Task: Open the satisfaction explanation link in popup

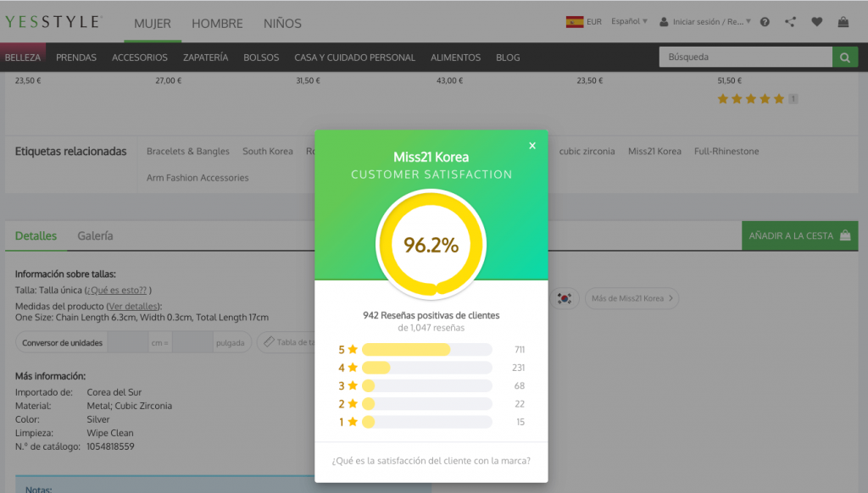Action: click(x=431, y=460)
